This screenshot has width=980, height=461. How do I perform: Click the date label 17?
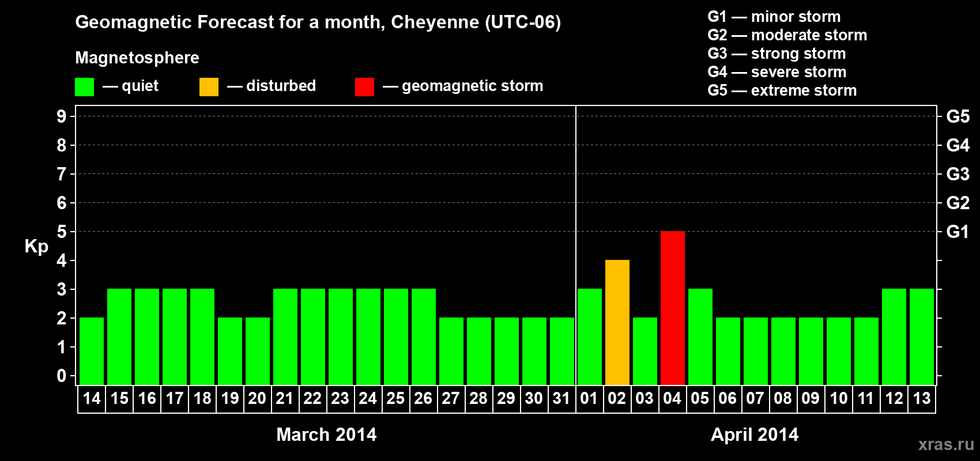pos(175,398)
